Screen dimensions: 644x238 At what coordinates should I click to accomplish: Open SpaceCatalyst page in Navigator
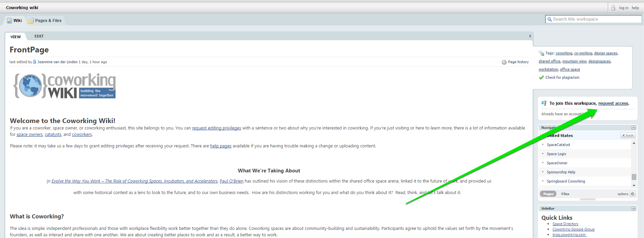coord(558,145)
